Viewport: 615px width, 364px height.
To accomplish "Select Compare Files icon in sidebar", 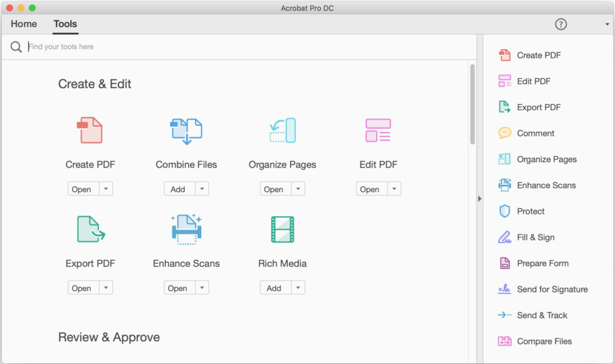I will (x=504, y=341).
